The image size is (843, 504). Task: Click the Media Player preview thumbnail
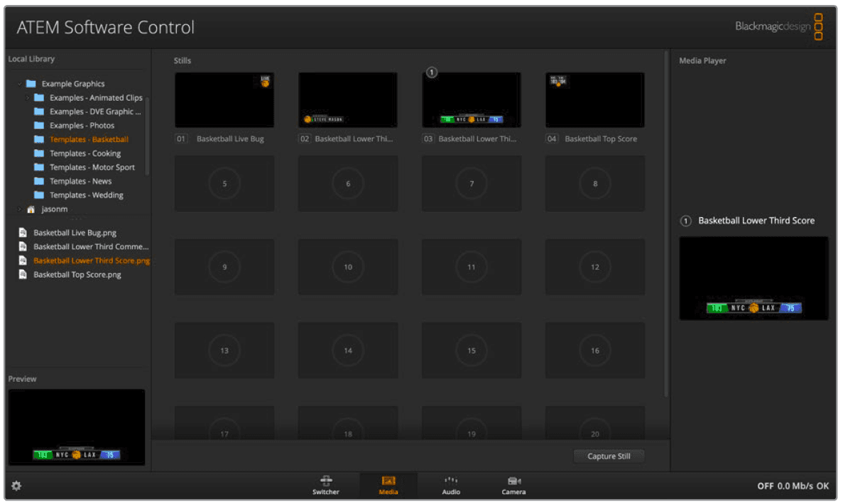(x=753, y=278)
